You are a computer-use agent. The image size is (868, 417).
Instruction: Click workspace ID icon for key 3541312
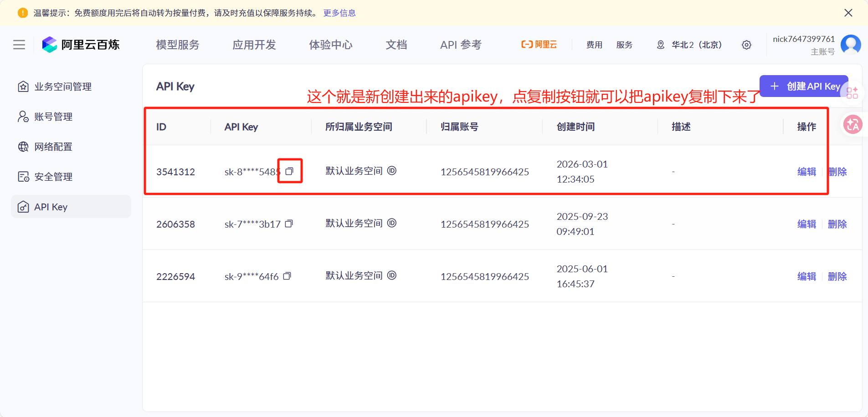[392, 171]
